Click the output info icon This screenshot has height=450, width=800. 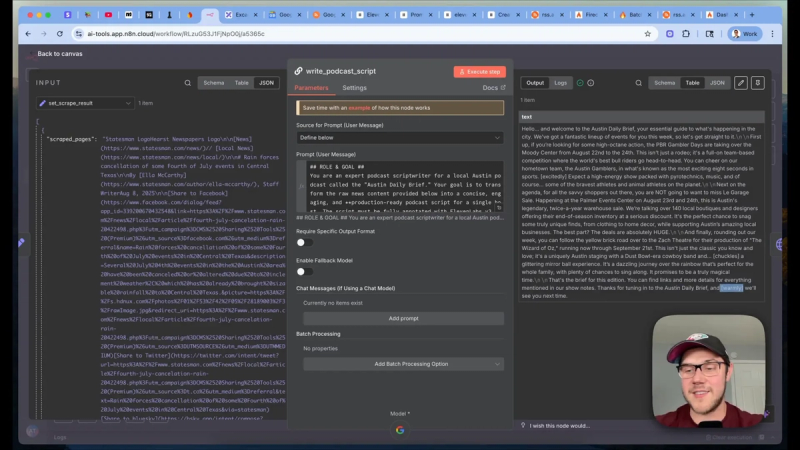pos(591,83)
